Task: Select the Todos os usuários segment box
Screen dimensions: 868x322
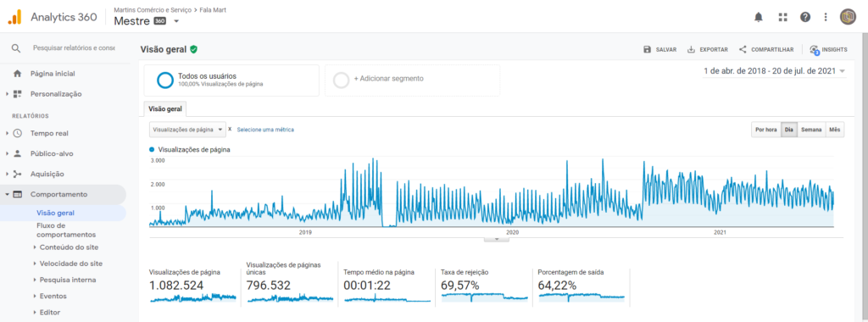Action: coord(231,80)
